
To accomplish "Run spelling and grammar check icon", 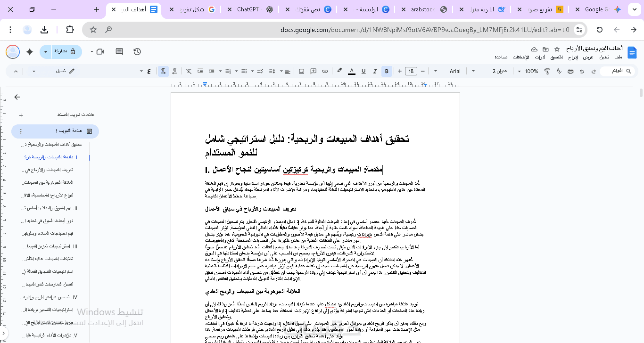I will pyautogui.click(x=559, y=71).
